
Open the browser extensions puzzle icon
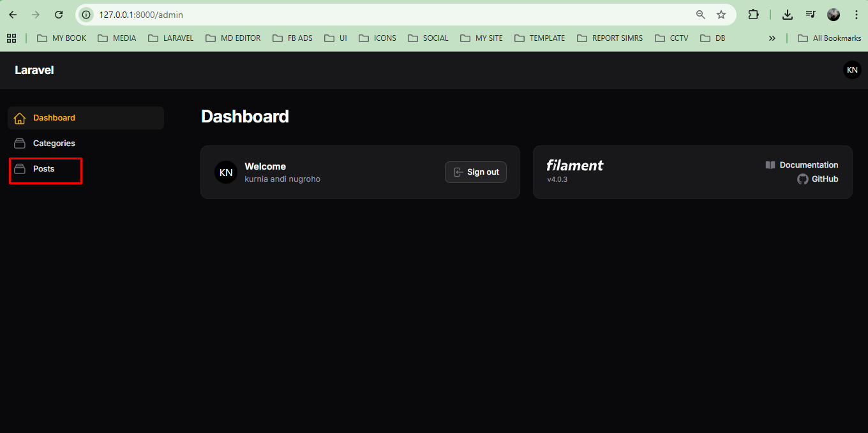coord(753,15)
